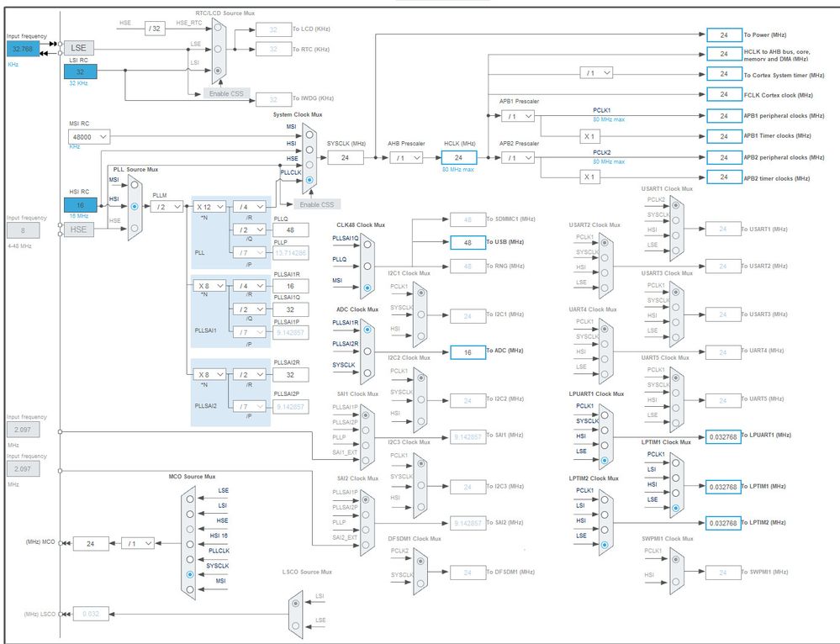Edit the HCLK (MHz) value field
The height and width of the screenshot is (644, 840).
[x=459, y=157]
